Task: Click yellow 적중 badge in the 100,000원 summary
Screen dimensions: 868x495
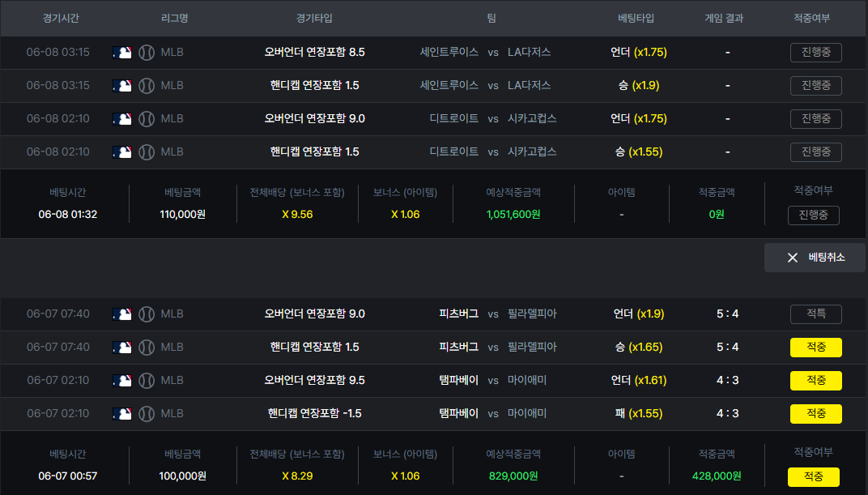Action: (813, 476)
